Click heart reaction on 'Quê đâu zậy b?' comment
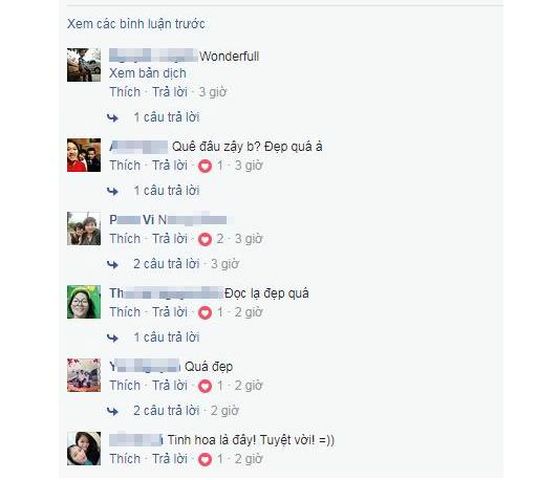This screenshot has height=480, width=537. [205, 166]
